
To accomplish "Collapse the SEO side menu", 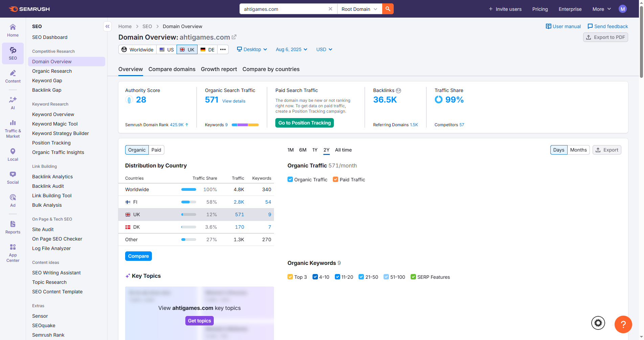I will [x=107, y=26].
